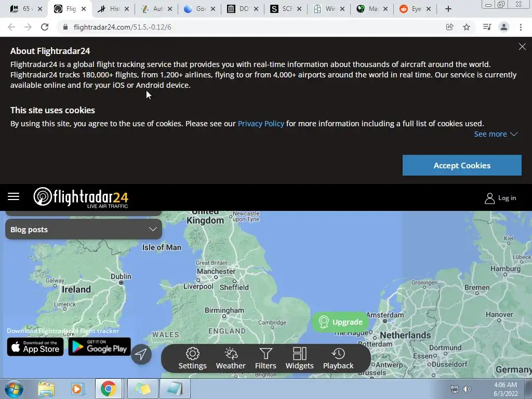Open Chrome three-dot menu

point(521,27)
